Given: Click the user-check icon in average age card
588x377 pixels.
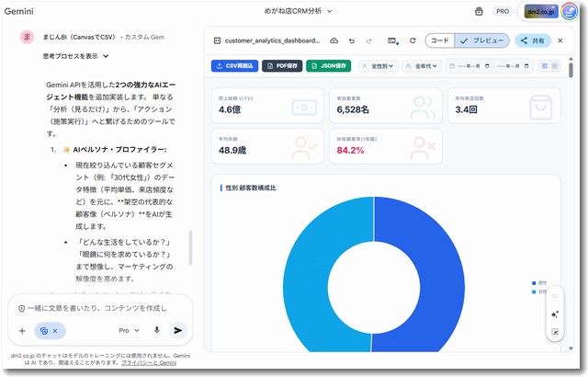Looking at the screenshot, I should [x=304, y=148].
